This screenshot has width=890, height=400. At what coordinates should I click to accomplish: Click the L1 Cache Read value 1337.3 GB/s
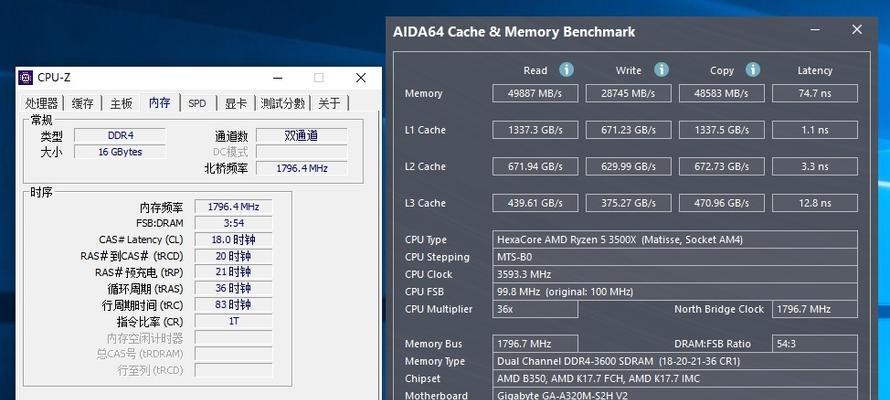coord(535,130)
